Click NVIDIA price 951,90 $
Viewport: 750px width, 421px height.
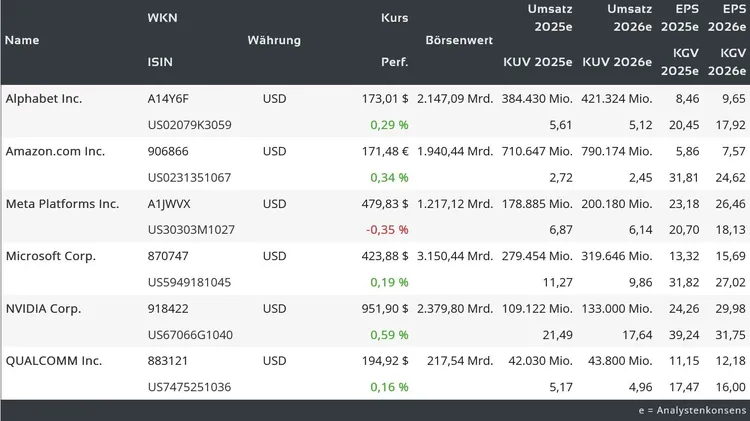[x=385, y=309]
